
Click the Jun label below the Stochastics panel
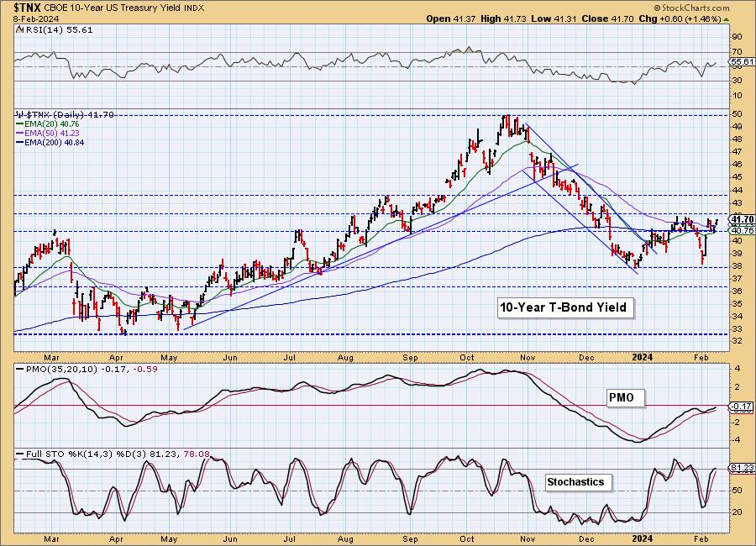[x=230, y=538]
